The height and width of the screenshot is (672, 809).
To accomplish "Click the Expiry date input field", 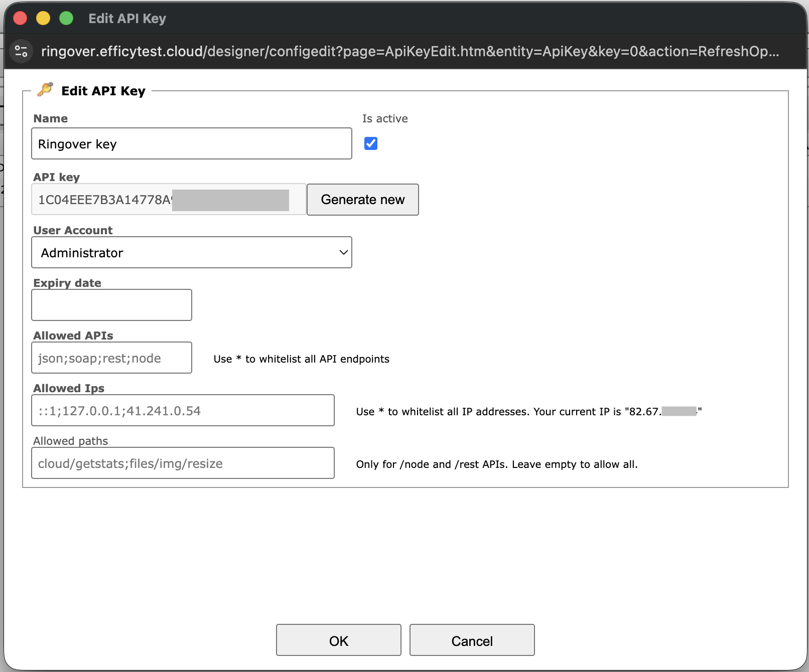I will tap(111, 305).
